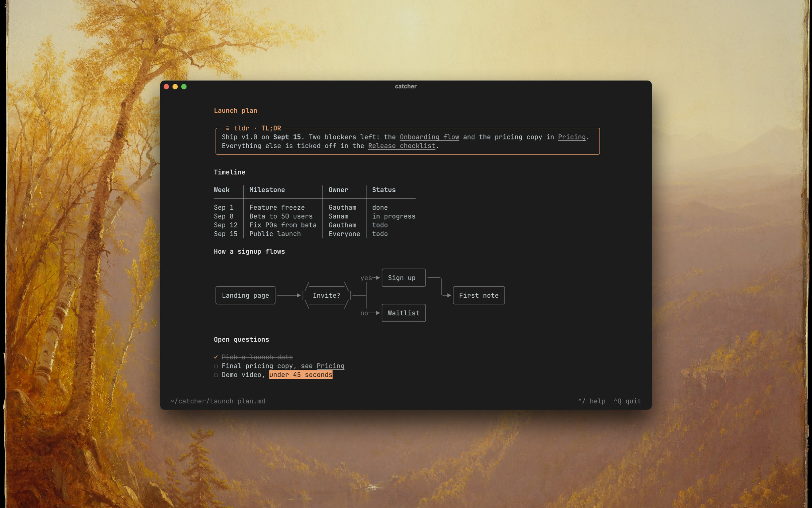Click the 'Timeline' heading

229,172
